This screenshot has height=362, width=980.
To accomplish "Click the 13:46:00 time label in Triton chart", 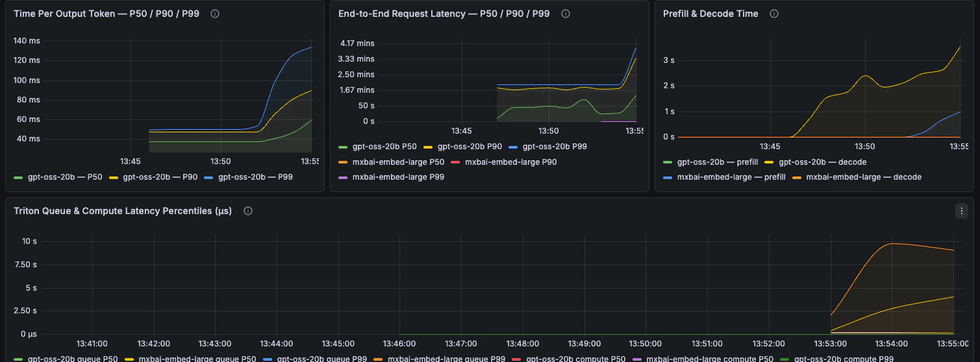I will pyautogui.click(x=400, y=344).
